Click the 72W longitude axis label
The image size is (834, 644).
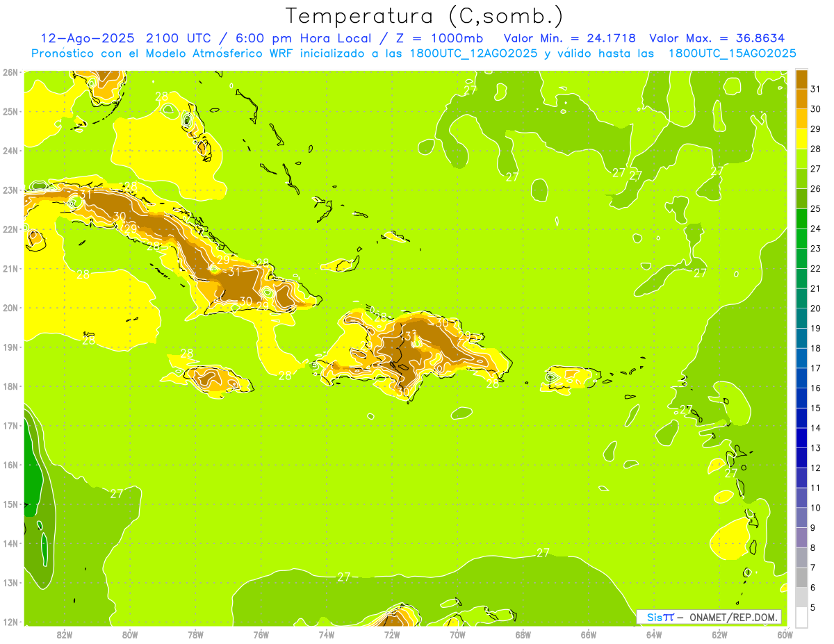point(392,634)
